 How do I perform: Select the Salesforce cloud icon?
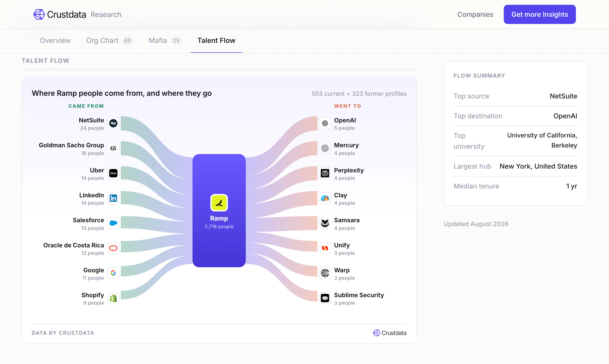point(113,223)
